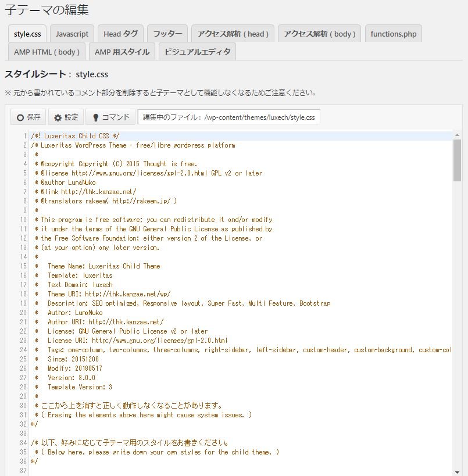Screen dimensions: 468x476
Task: Click the 'Template: luxeritas' line
Action: pyautogui.click(x=73, y=275)
